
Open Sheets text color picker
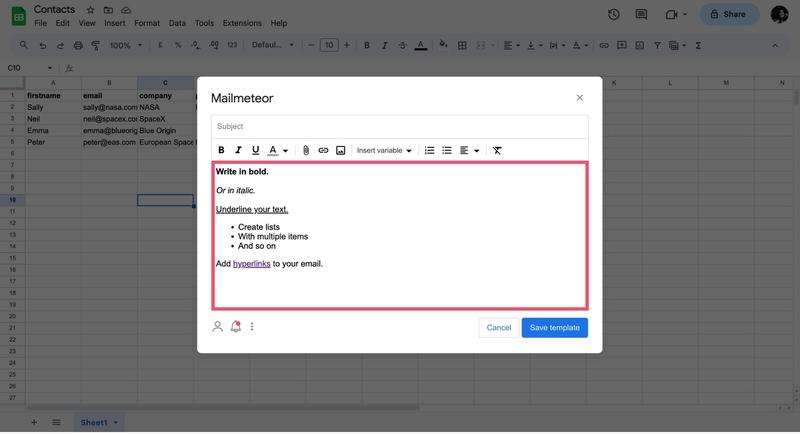421,45
